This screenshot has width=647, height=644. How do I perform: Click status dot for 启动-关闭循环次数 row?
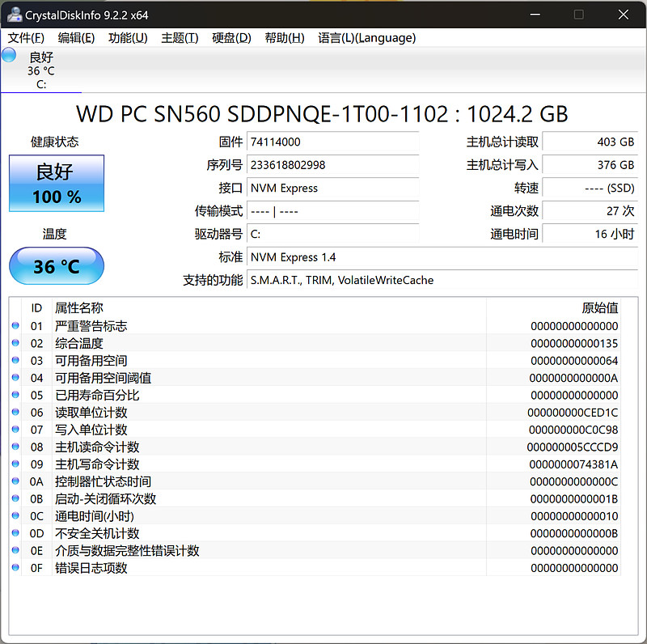[15, 498]
